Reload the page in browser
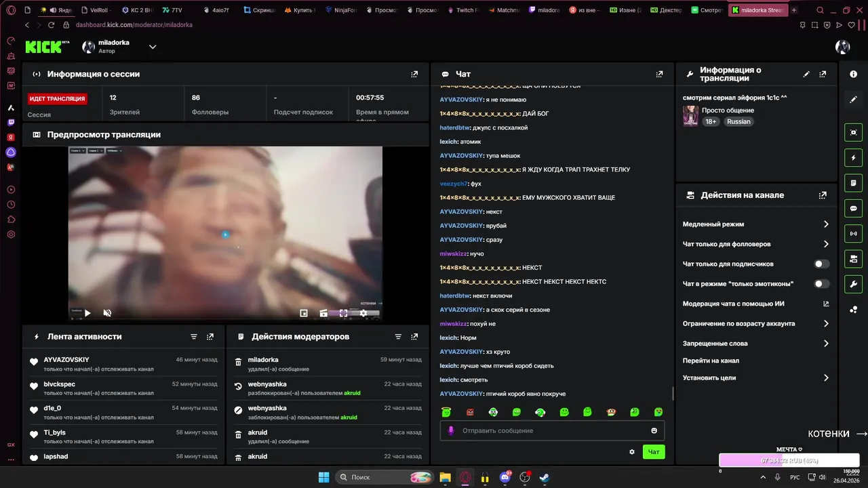This screenshot has height=488, width=868. point(52,25)
